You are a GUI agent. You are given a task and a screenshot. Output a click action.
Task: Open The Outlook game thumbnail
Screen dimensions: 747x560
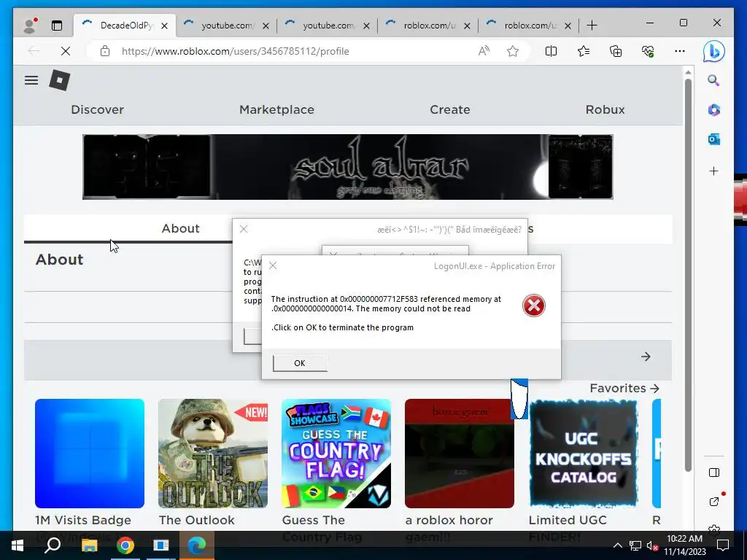(213, 454)
